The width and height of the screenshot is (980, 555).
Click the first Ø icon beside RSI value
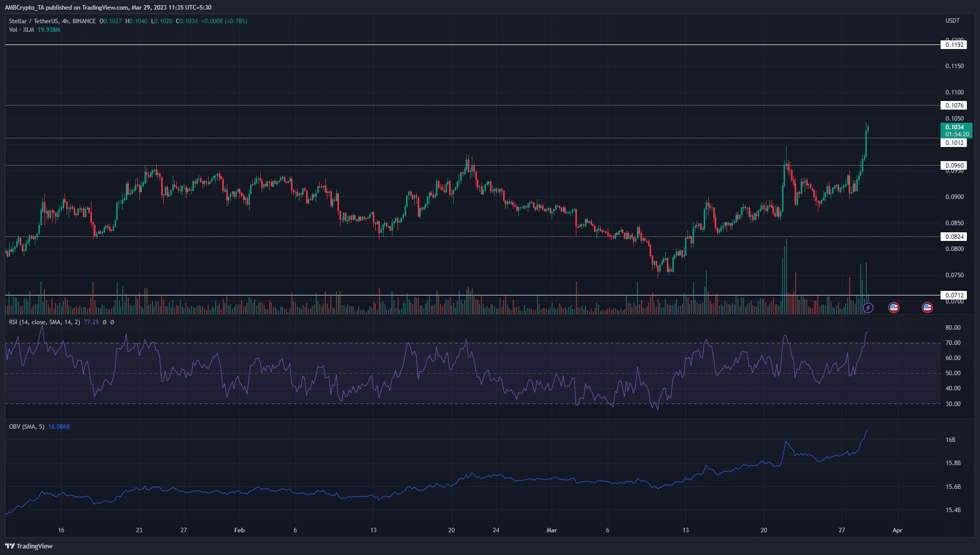tap(105, 322)
